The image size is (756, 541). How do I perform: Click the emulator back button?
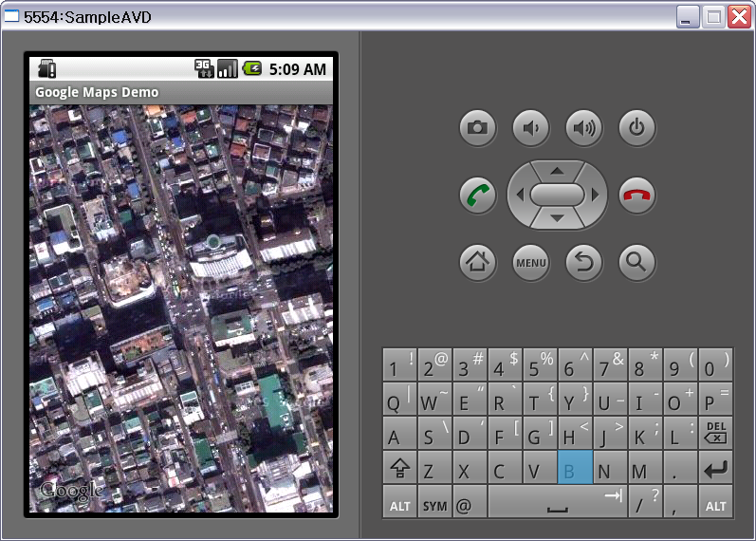point(584,263)
